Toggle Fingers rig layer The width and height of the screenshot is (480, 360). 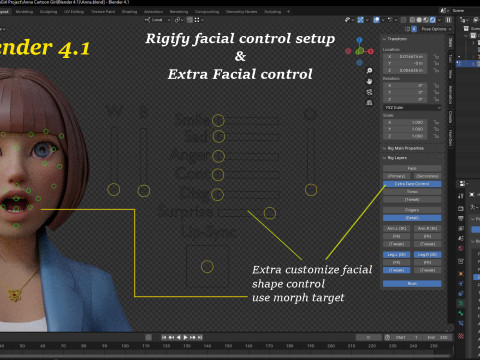coord(412,210)
